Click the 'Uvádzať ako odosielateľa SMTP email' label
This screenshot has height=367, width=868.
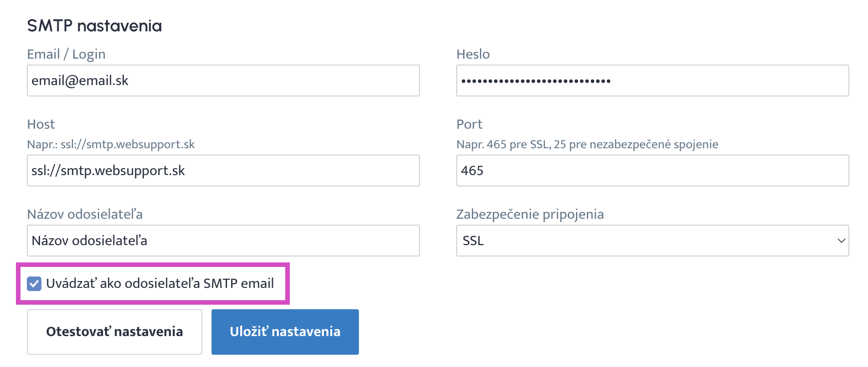[x=160, y=283]
